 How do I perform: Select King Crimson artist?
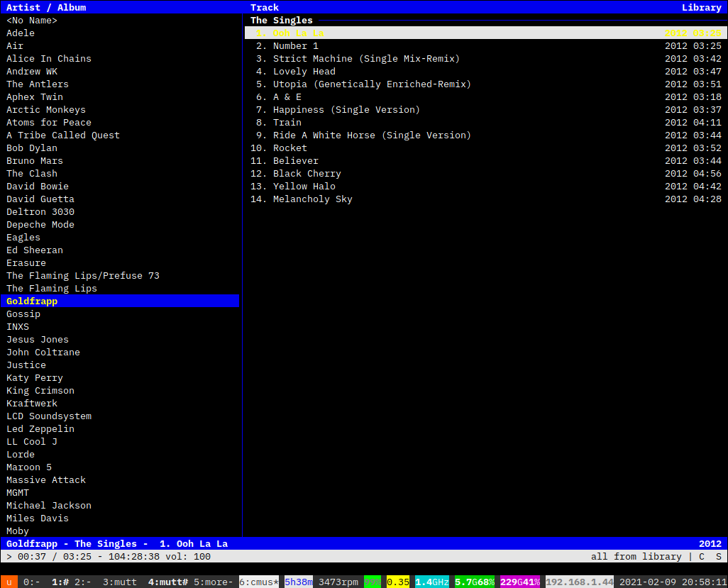[x=120, y=390]
